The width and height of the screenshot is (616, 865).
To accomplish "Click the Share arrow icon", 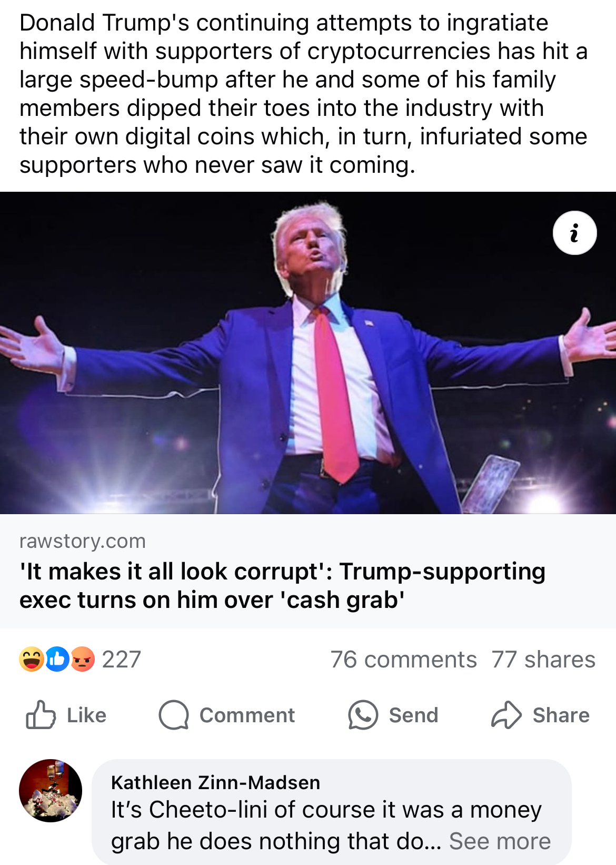I will point(506,715).
